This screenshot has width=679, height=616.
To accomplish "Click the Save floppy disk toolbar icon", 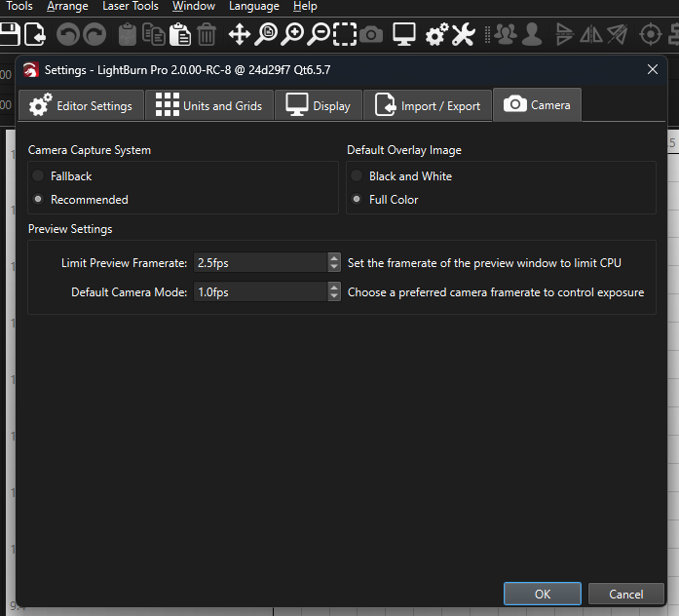I will coord(10,34).
